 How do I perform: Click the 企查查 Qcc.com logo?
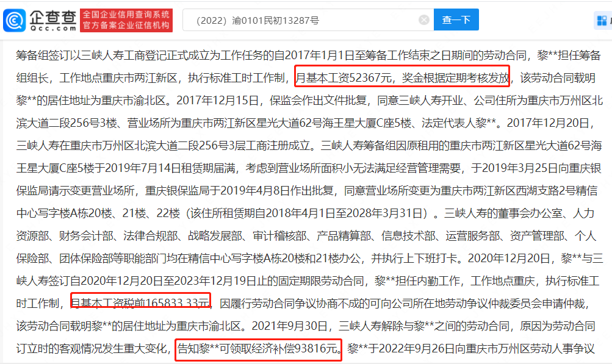[40, 20]
